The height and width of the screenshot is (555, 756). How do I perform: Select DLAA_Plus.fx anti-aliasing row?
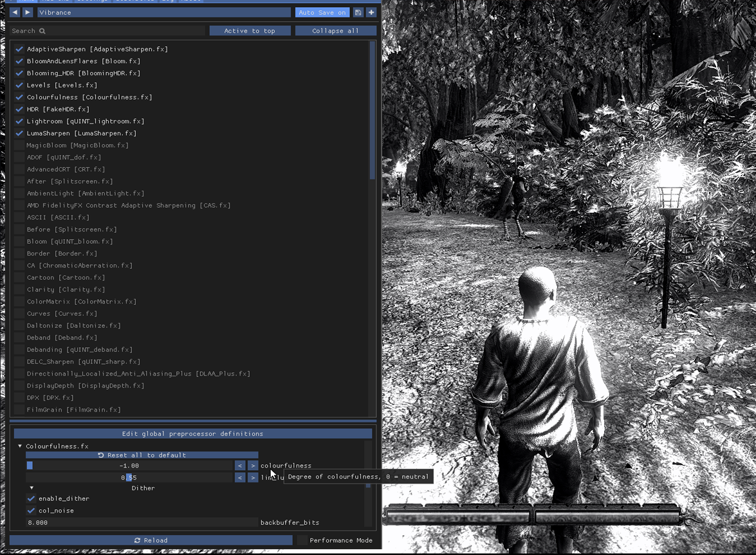[138, 374]
